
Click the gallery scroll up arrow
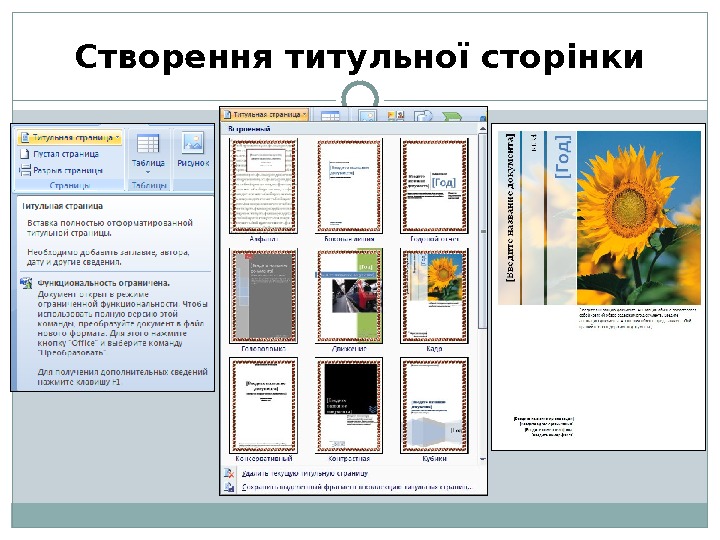[483, 129]
